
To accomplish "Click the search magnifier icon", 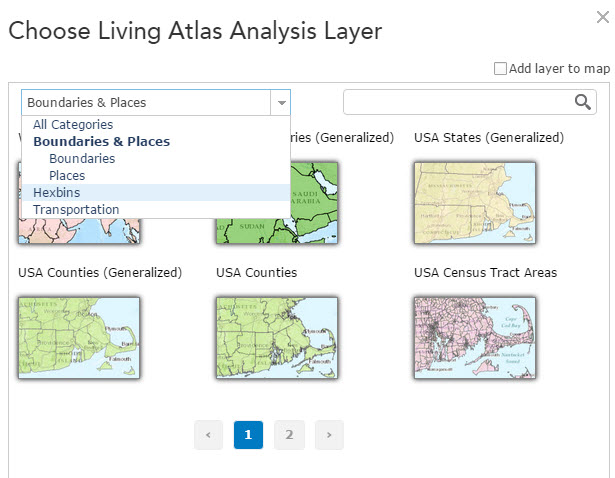I will (583, 102).
